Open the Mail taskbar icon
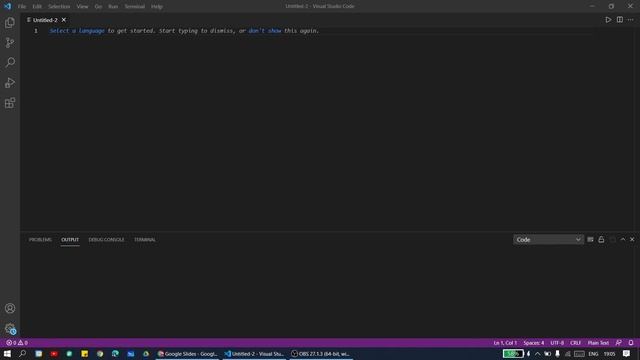Screen dimensions: 640x360 click(131, 354)
